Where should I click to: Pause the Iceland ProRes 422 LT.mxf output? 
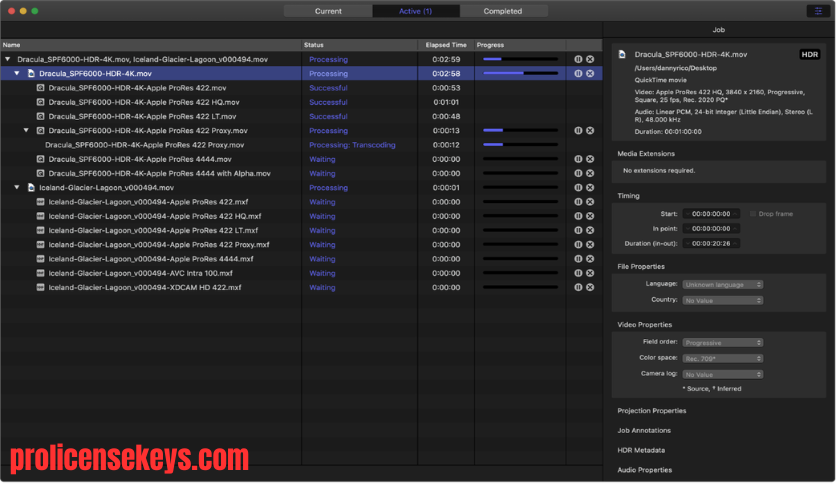click(x=578, y=230)
